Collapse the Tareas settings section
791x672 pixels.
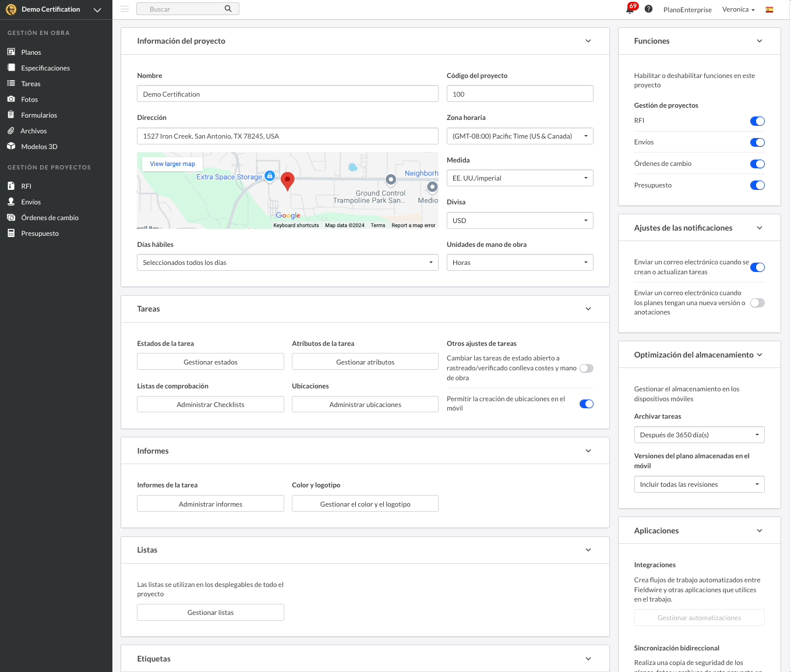(588, 309)
